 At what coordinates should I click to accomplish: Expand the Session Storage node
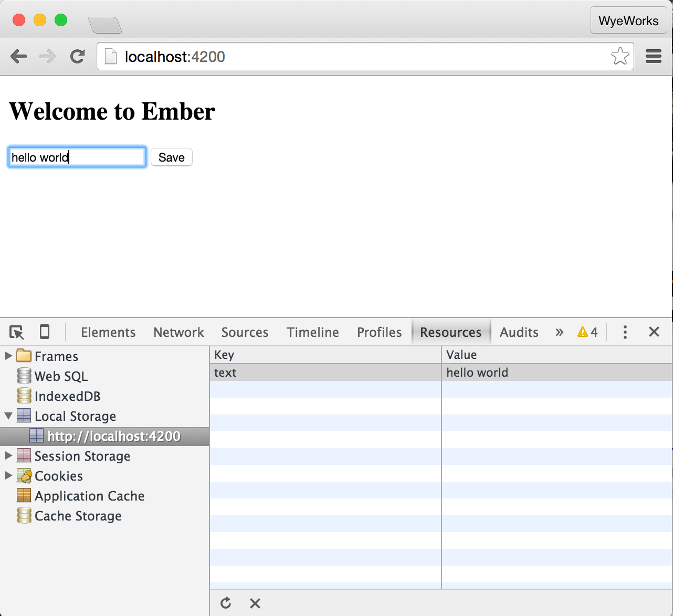click(x=8, y=455)
